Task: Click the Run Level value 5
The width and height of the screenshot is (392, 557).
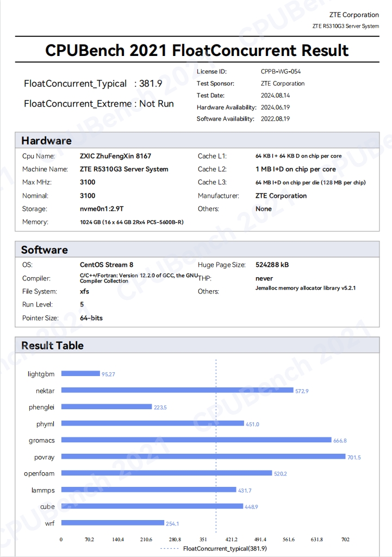Action: click(82, 304)
